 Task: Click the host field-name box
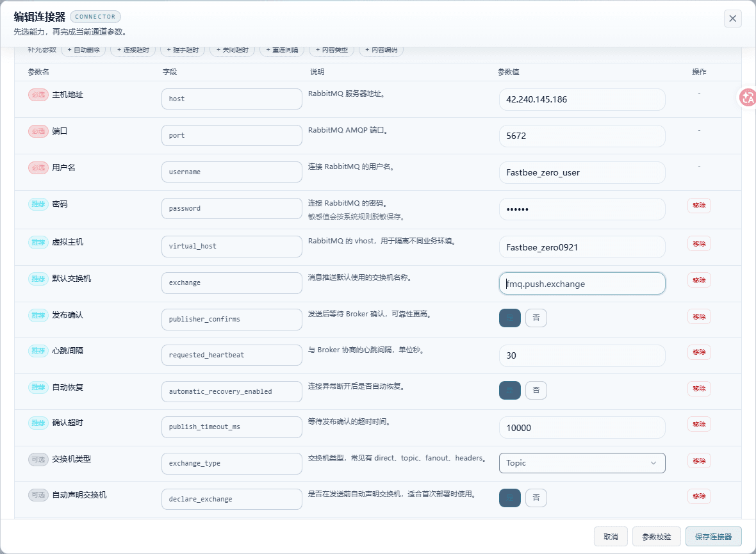pyautogui.click(x=232, y=99)
